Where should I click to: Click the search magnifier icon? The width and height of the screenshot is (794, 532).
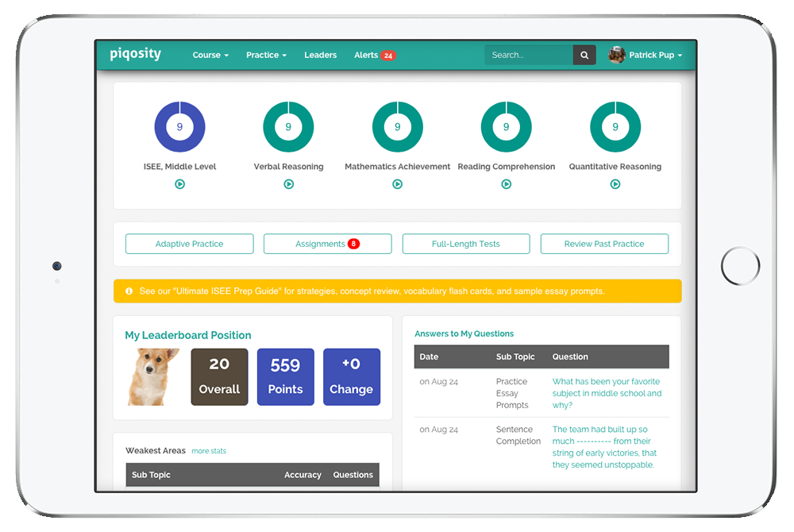coord(584,56)
